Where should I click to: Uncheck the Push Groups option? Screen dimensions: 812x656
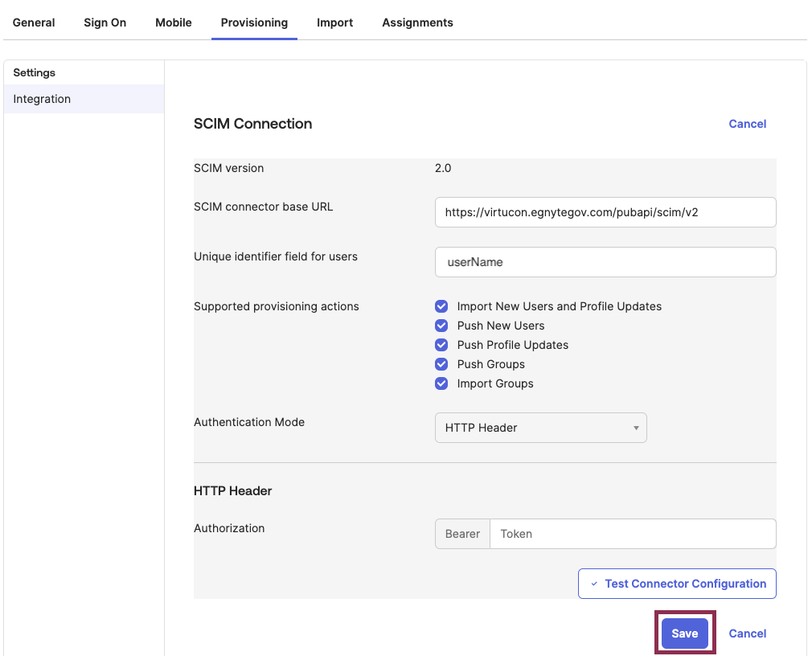pyautogui.click(x=441, y=364)
